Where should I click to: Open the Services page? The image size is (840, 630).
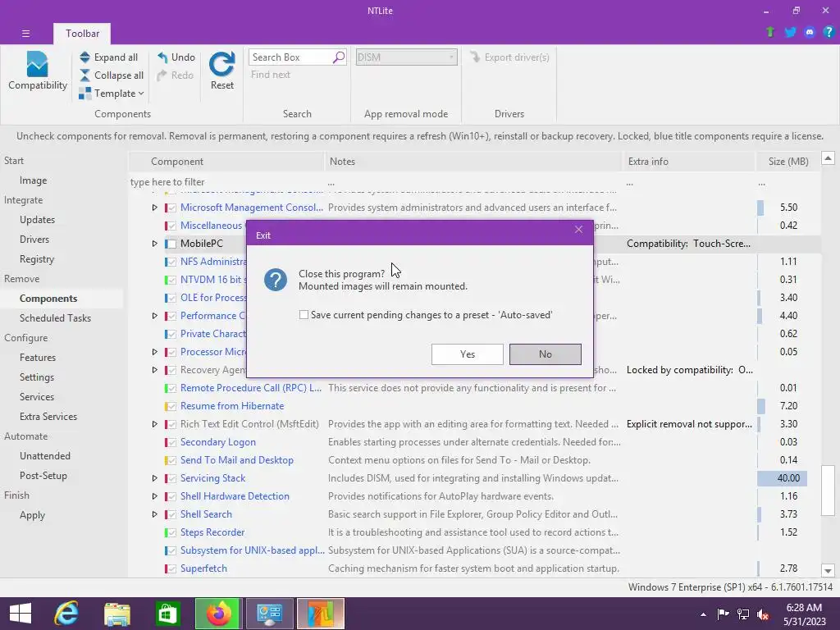[x=36, y=397]
